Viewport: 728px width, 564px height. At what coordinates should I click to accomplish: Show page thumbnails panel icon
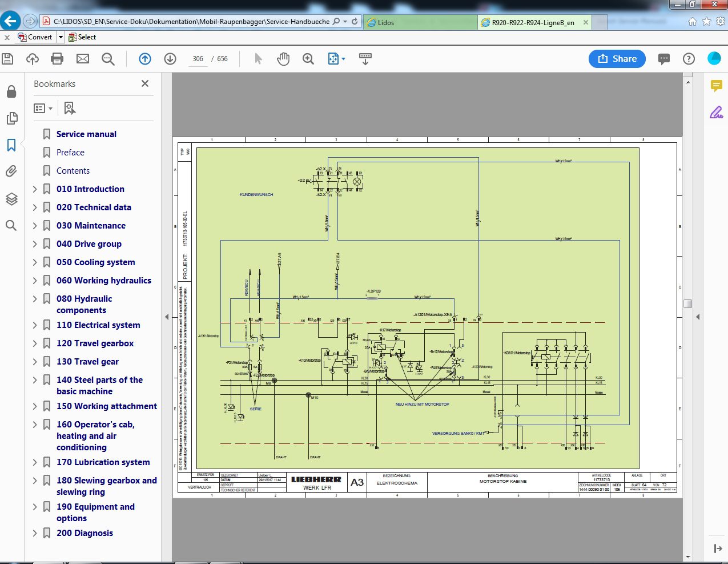pyautogui.click(x=11, y=118)
